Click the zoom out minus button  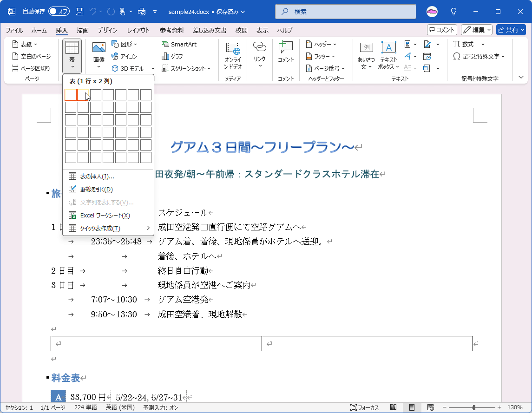pos(445,407)
